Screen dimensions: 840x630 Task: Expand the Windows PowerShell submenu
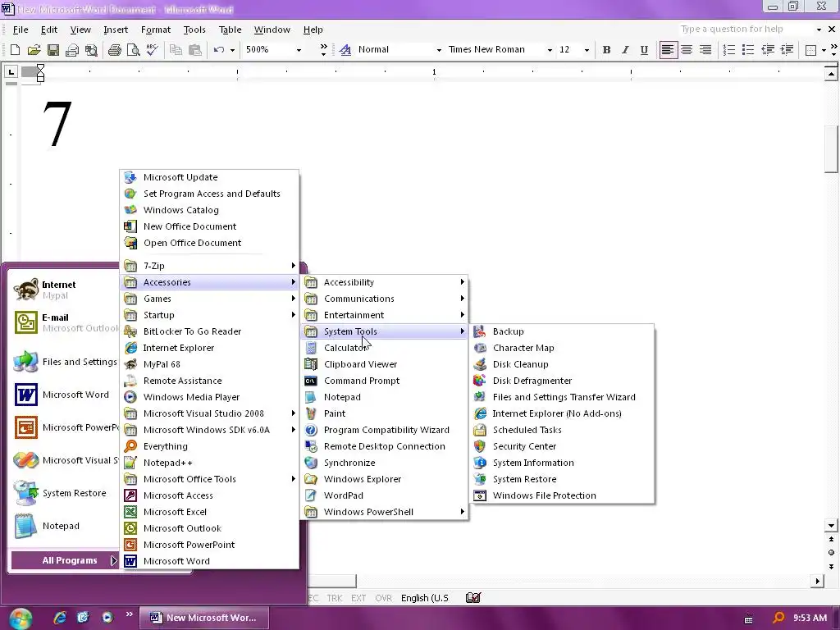(x=385, y=512)
